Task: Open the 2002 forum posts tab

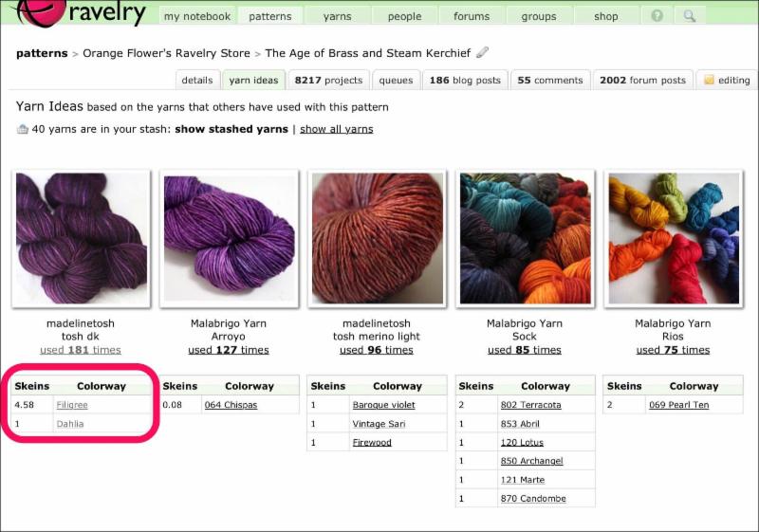Action: click(643, 81)
